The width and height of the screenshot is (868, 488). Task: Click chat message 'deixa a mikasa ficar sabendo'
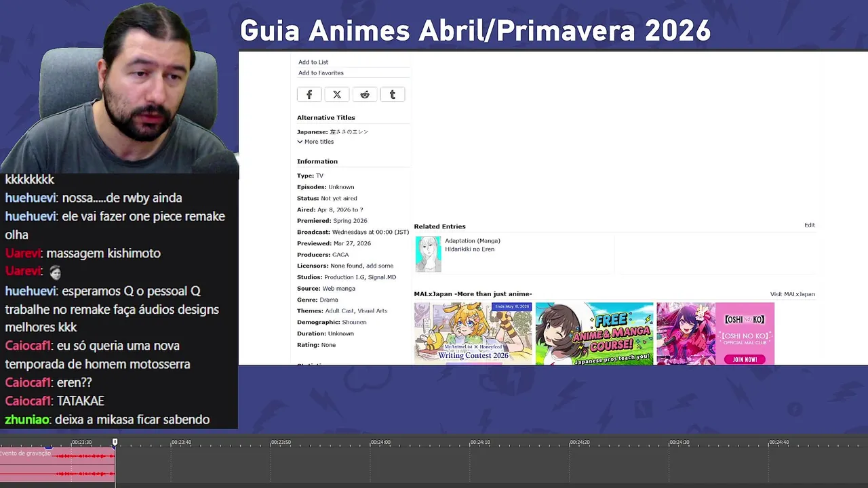tap(132, 420)
